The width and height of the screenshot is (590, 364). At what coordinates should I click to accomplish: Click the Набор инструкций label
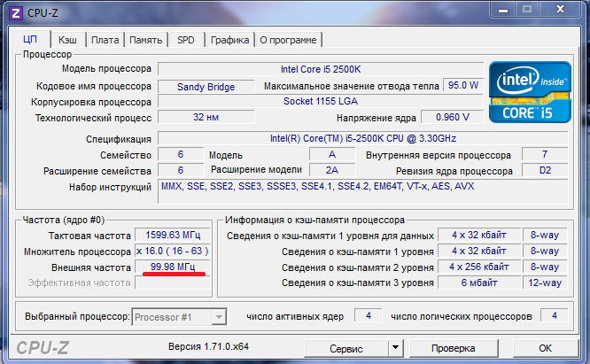click(110, 187)
